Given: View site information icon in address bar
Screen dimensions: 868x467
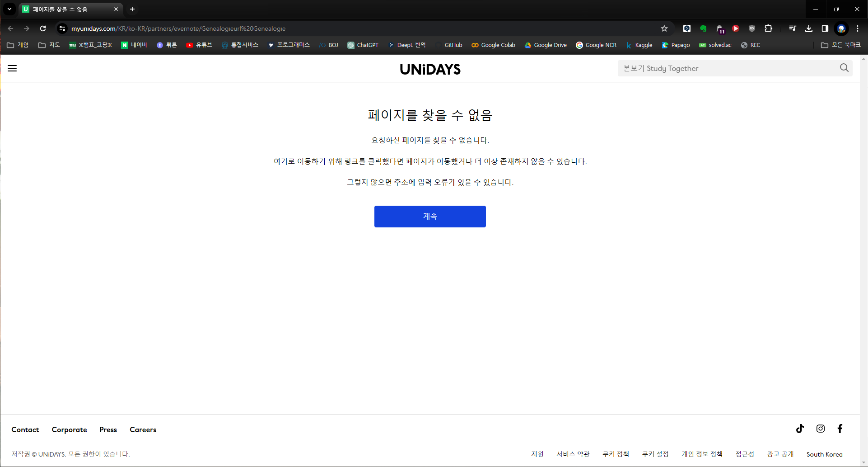Looking at the screenshot, I should tap(62, 28).
